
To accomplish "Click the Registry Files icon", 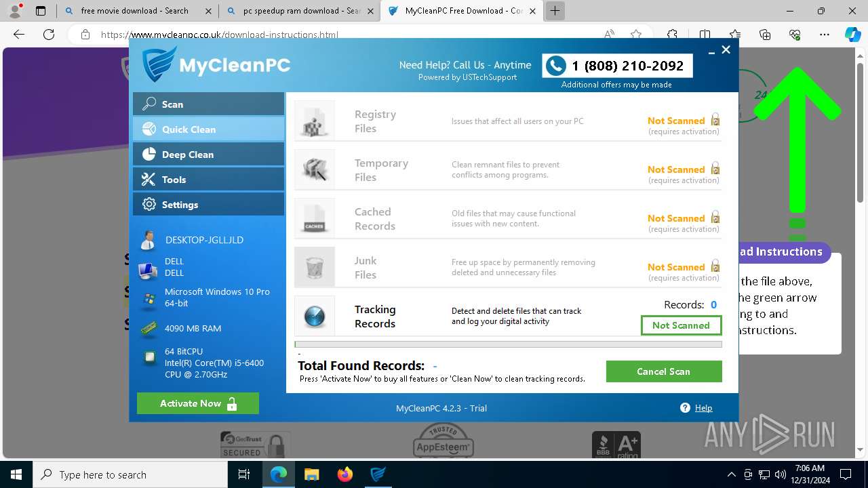I will [315, 121].
